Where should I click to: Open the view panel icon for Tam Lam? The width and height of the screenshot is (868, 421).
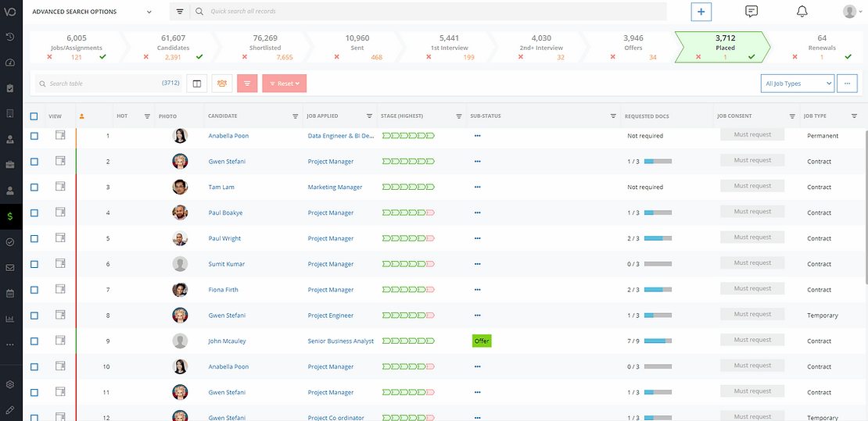(60, 187)
